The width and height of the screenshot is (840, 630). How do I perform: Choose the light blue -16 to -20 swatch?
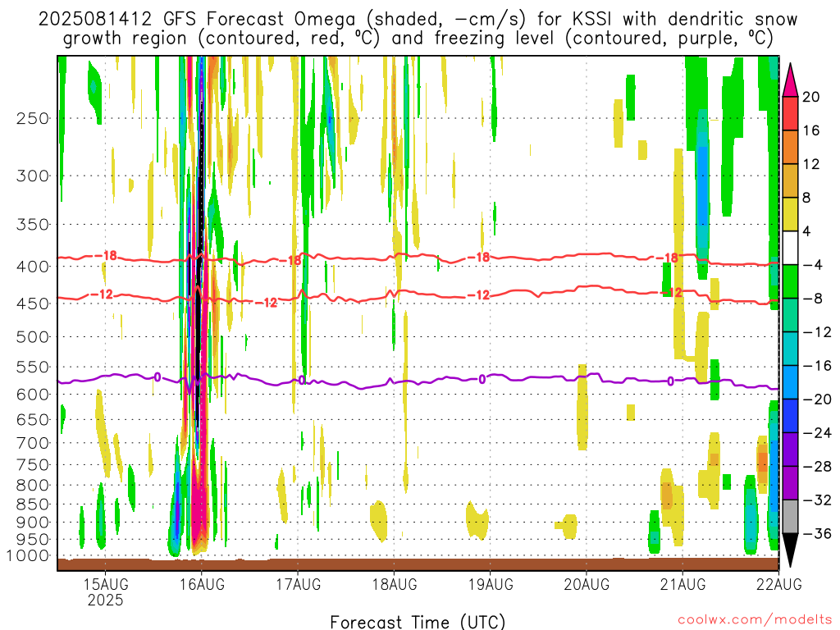790,382
